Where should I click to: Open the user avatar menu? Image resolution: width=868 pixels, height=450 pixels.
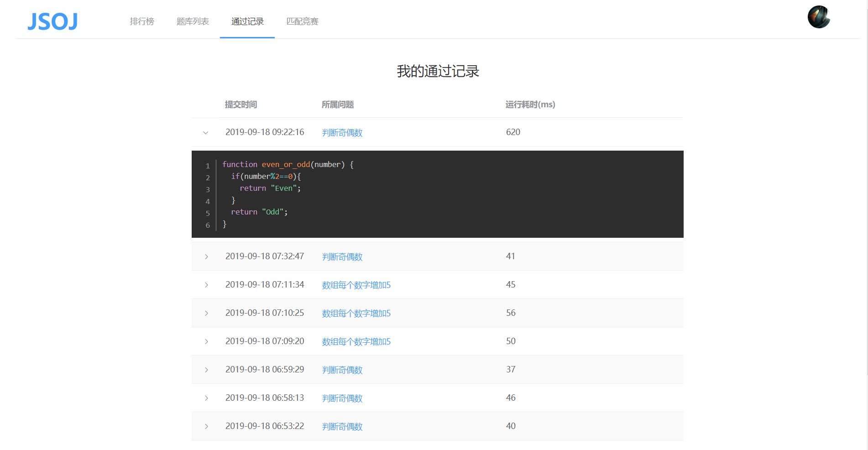819,17
